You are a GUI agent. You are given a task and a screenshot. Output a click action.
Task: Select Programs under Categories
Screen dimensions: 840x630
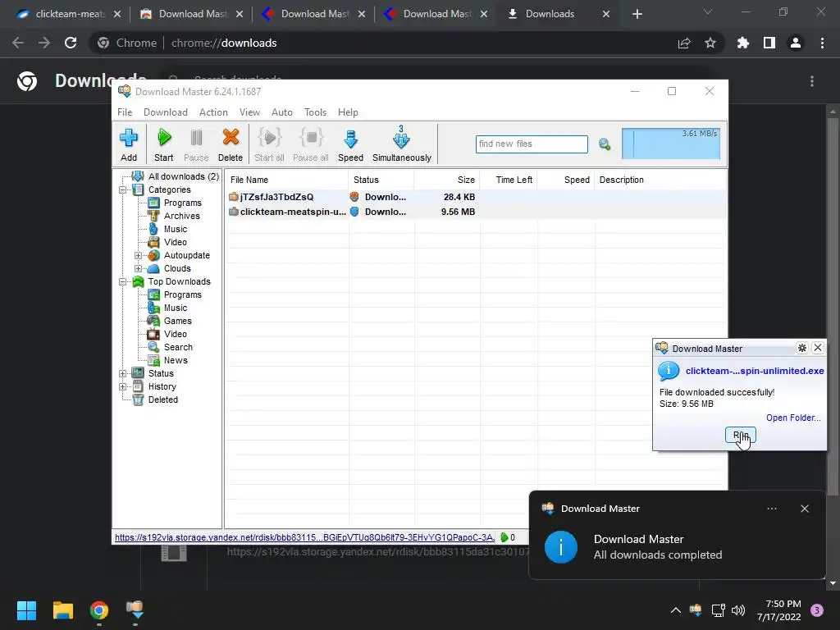[x=183, y=203]
